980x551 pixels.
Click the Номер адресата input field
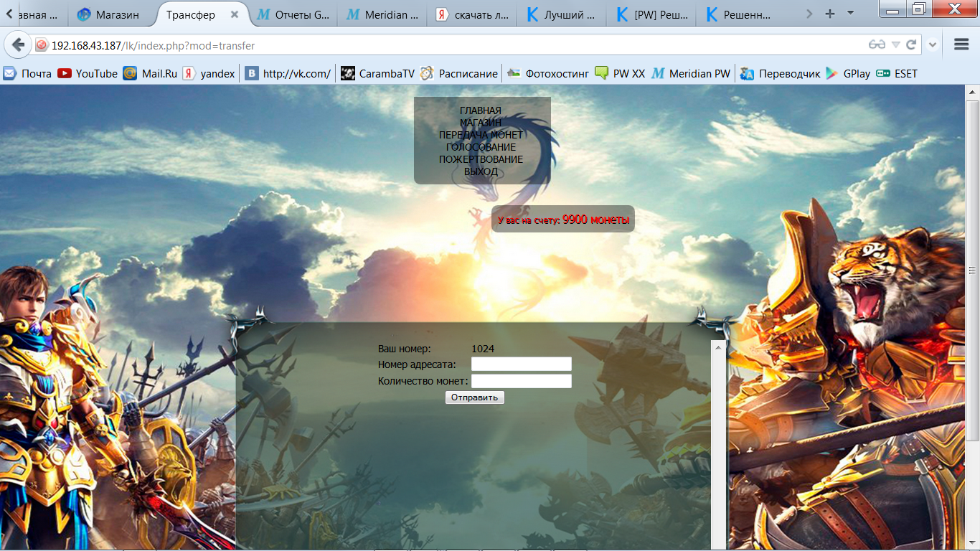pos(522,364)
